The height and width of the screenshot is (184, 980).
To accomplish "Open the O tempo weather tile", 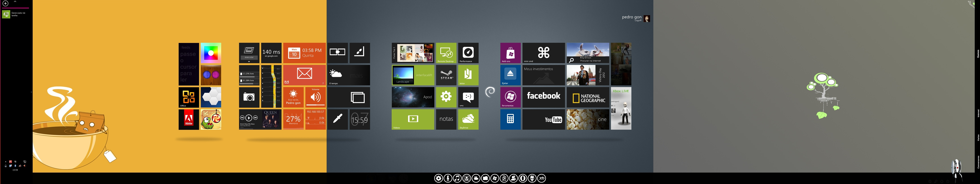I will click(348, 75).
